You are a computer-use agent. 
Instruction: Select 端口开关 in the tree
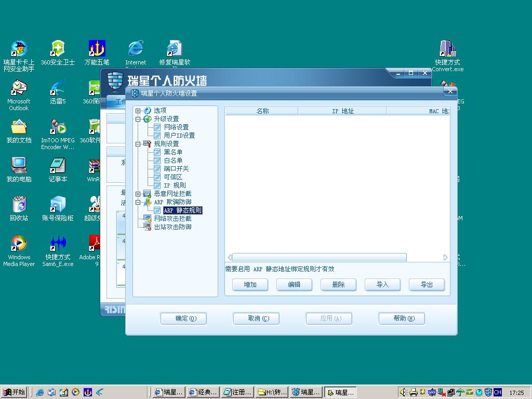coord(176,169)
